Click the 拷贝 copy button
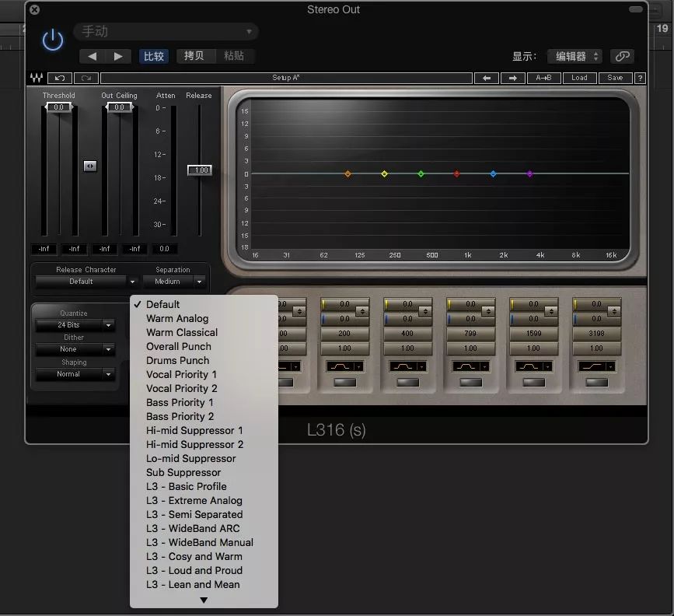This screenshot has height=616, width=674. coord(194,56)
